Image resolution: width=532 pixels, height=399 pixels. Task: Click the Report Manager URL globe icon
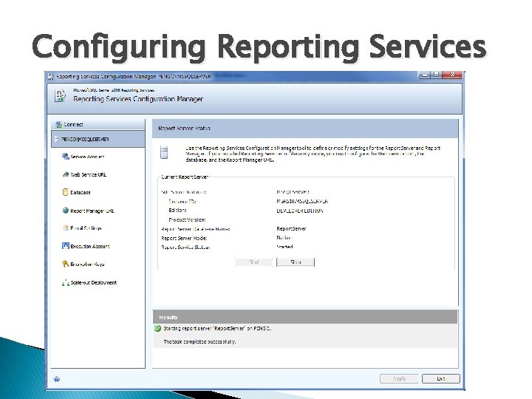click(x=66, y=211)
